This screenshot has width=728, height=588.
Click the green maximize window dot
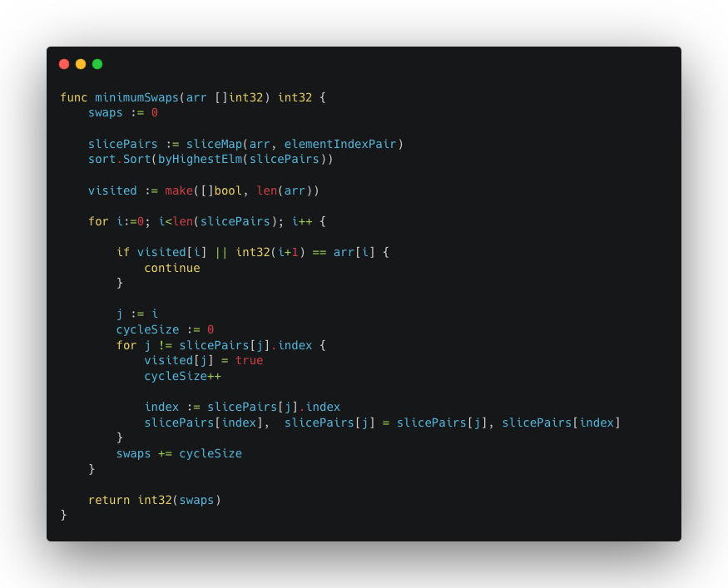coord(97,64)
